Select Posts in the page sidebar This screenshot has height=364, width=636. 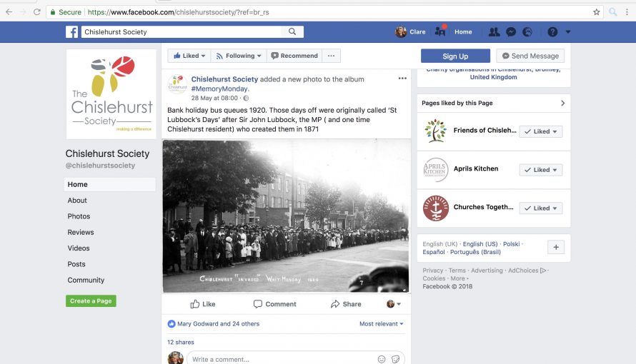(76, 264)
